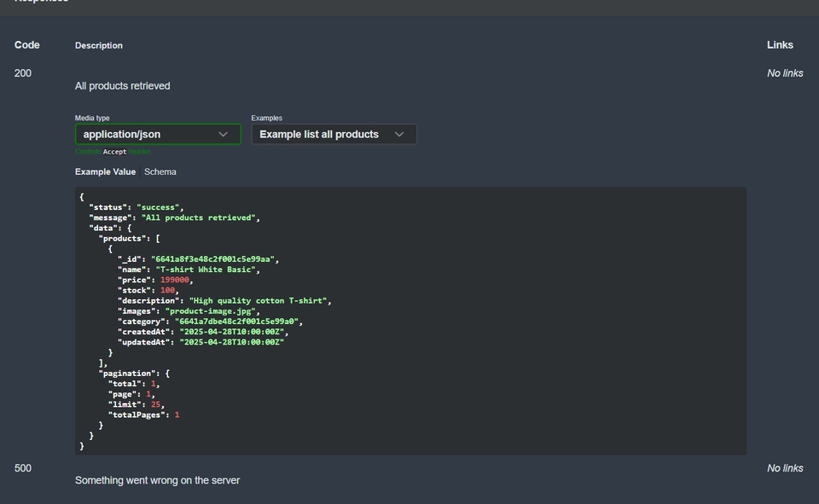
Task: Click the Links column header
Action: [x=780, y=45]
